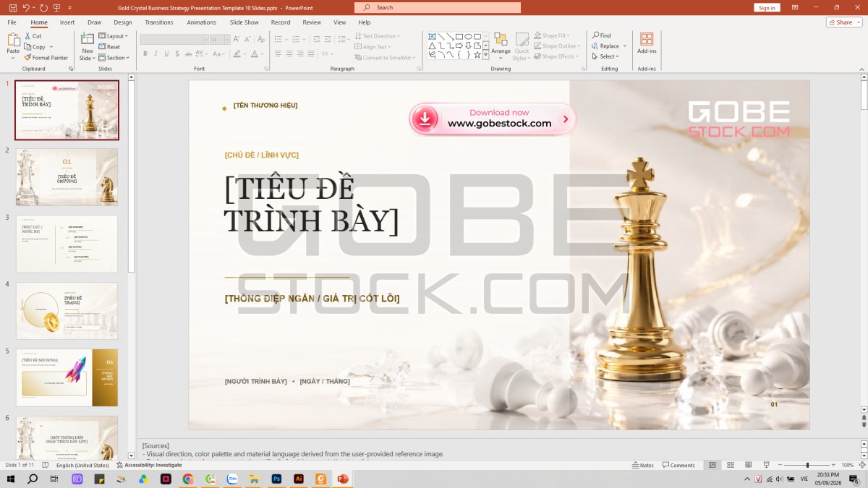Toggle the Notes pane

point(642,465)
